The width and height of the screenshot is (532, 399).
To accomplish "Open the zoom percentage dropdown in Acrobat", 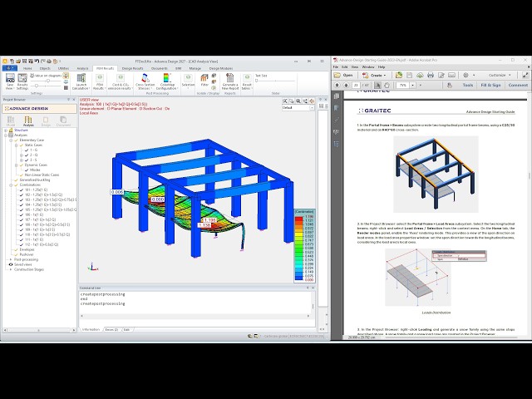I will pyautogui.click(x=412, y=85).
